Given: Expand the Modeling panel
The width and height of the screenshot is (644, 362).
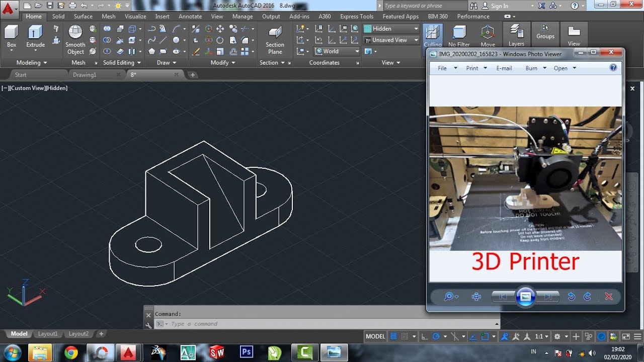Looking at the screenshot, I should tap(31, 63).
